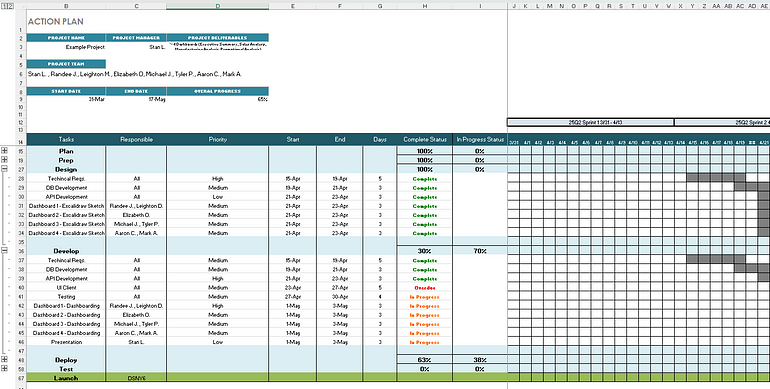Click the PROJECT MANAGER header cell
This screenshot has width=770, height=389.
tap(136, 38)
